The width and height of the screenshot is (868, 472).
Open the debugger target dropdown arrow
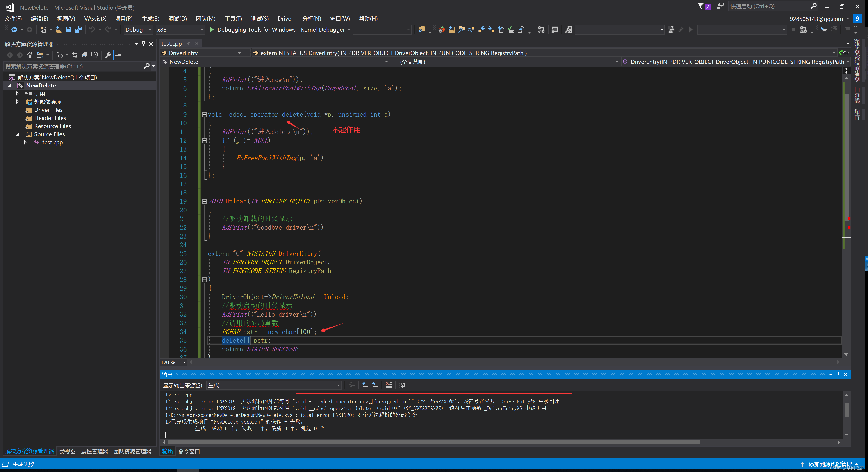[349, 30]
